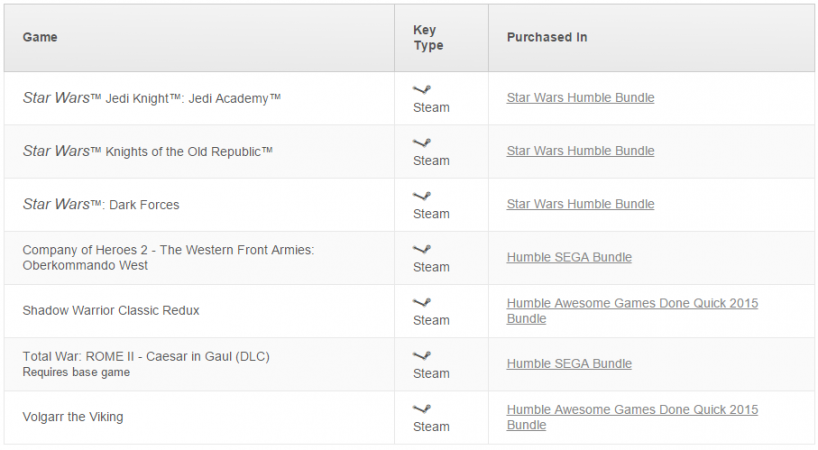818x450 pixels.
Task: Click the Requires base game note
Action: [76, 372]
